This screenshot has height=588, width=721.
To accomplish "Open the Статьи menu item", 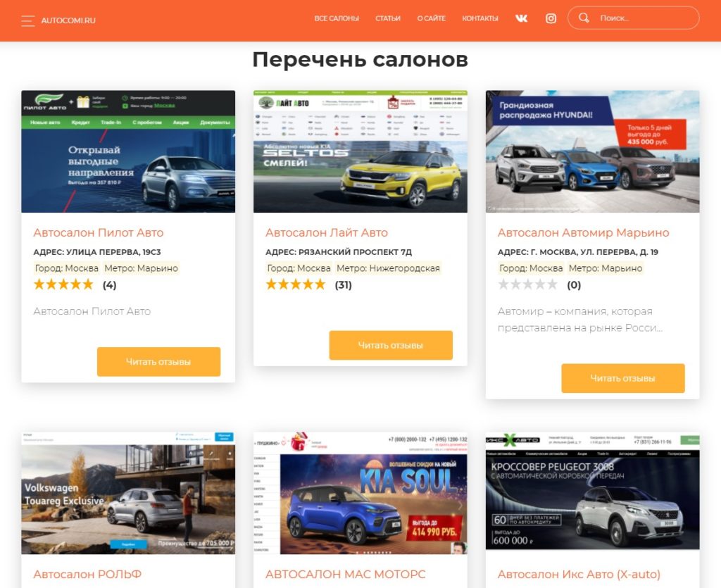I will (388, 18).
